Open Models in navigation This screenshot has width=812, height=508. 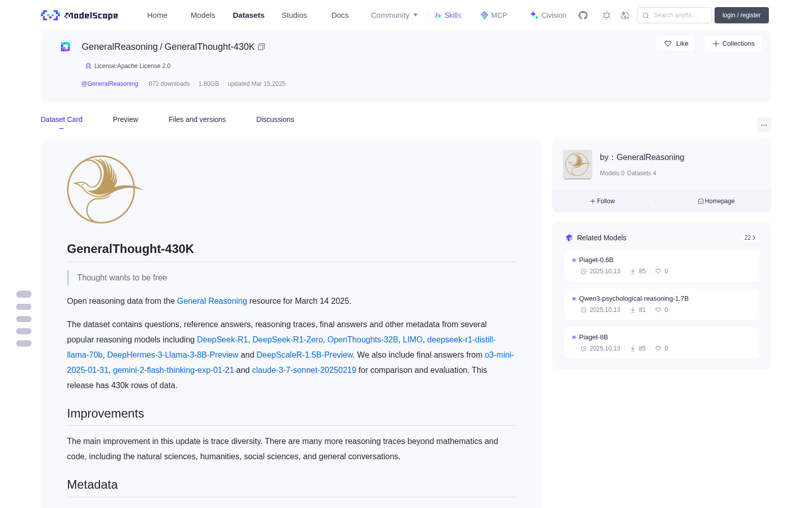point(203,15)
